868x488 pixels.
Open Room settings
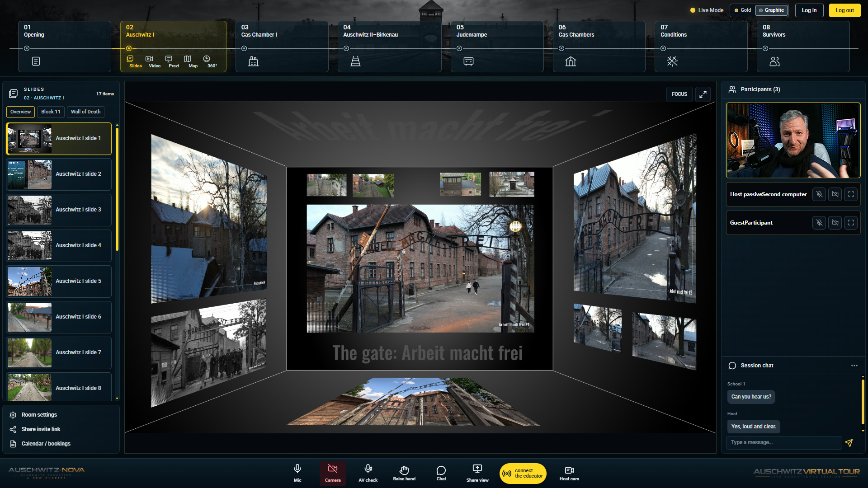click(x=39, y=415)
